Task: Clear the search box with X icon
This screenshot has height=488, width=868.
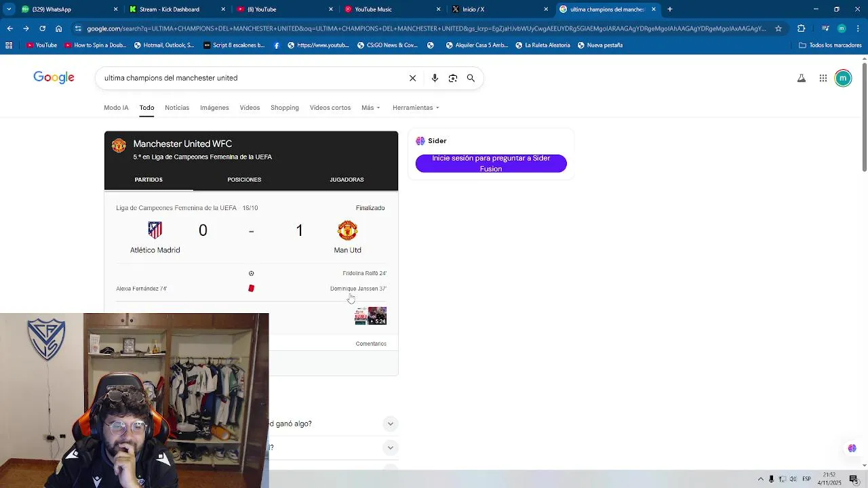Action: tap(412, 78)
